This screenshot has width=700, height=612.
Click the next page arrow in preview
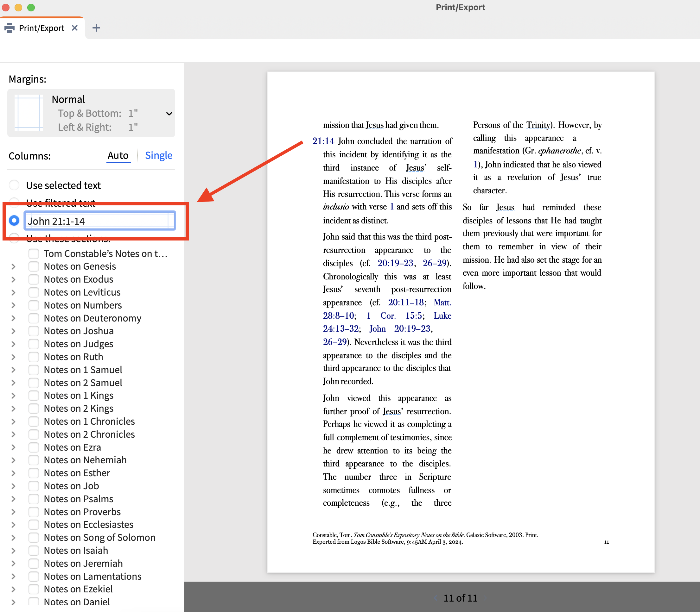[485, 598]
